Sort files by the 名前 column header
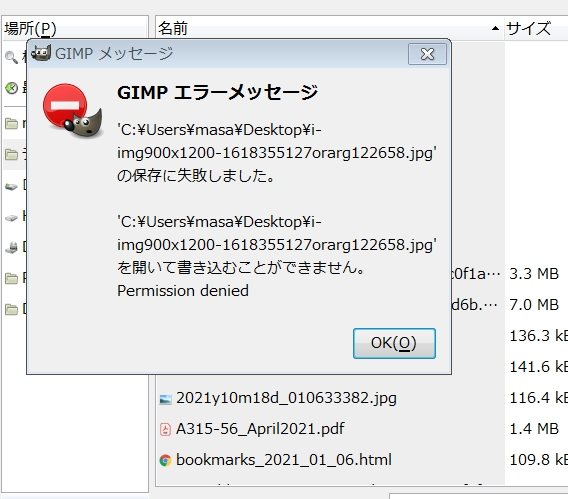Screen dimensions: 568x499 coord(329,28)
